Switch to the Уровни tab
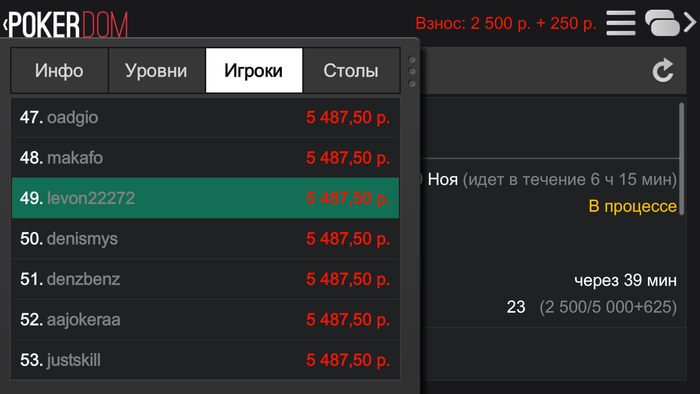Viewport: 700px width, 394px height. tap(156, 71)
